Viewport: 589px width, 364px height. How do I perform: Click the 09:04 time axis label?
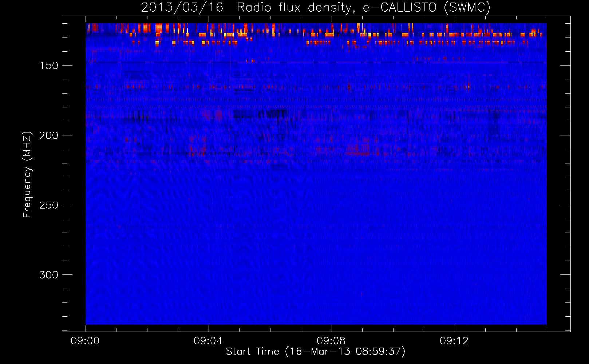(208, 341)
